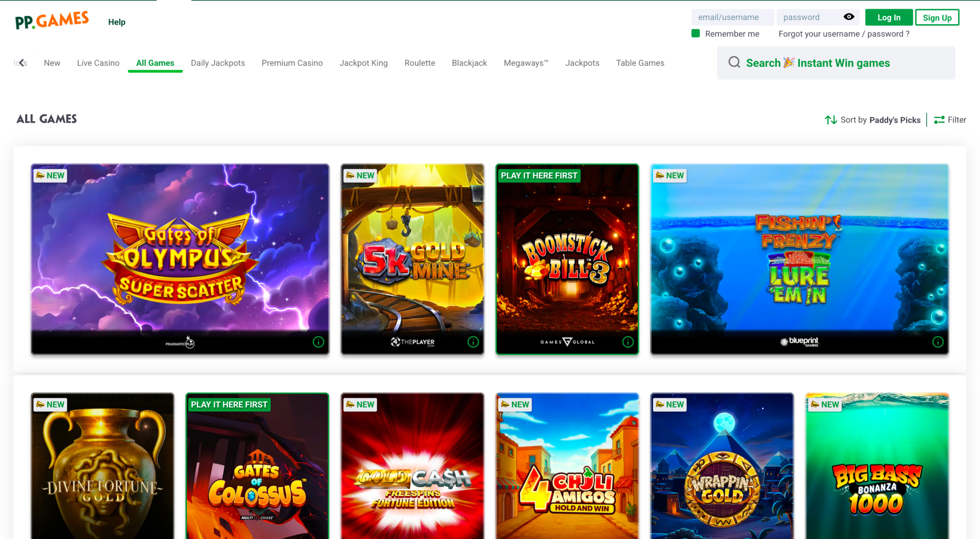
Task: Click the Sign Up button
Action: [x=937, y=17]
